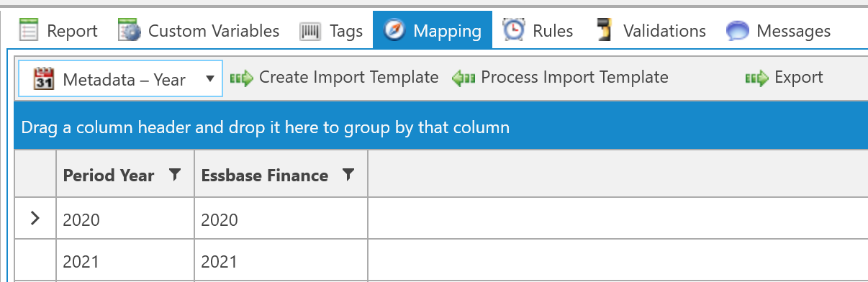This screenshot has height=282, width=868.
Task: Open Period Year column filter
Action: 173,174
